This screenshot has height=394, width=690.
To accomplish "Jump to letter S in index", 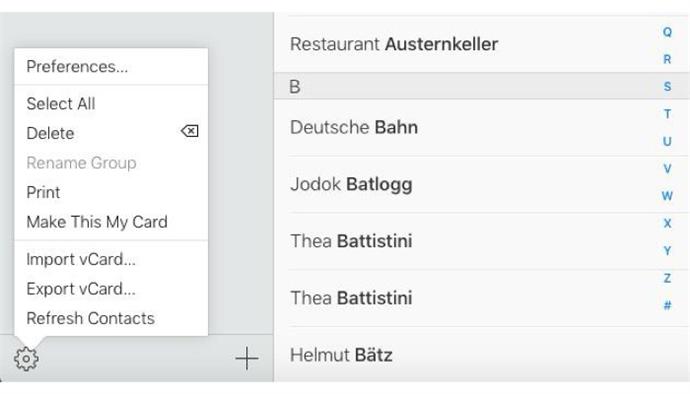I will click(667, 86).
